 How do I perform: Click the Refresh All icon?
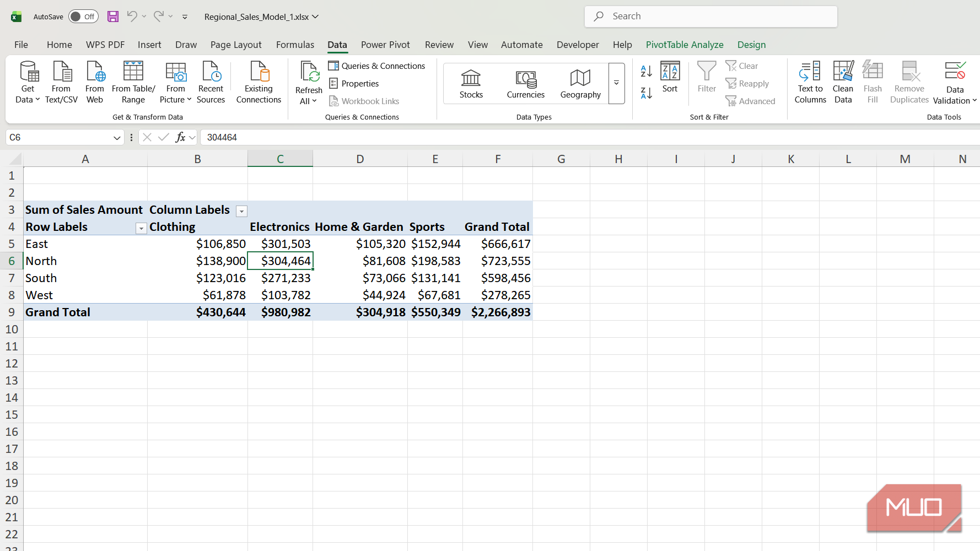pos(309,83)
